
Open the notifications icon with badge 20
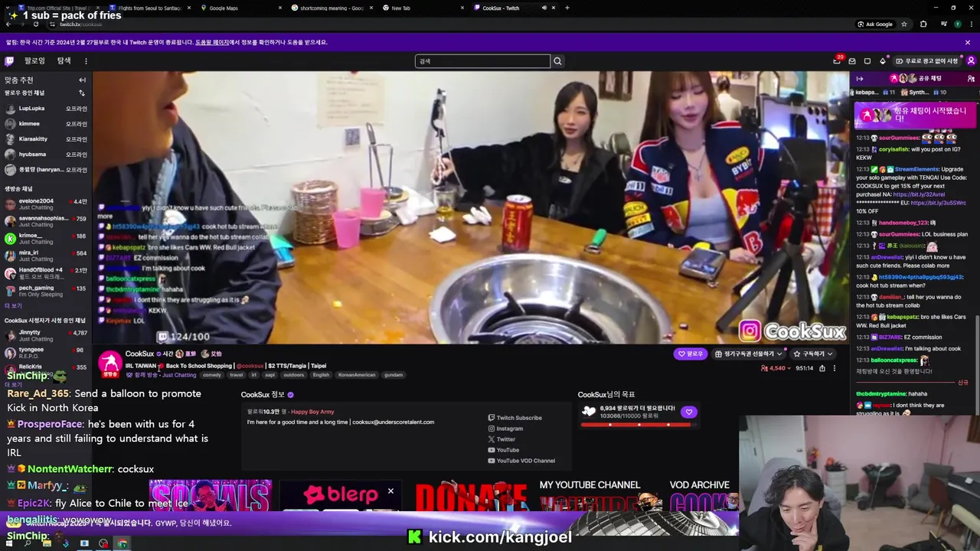click(837, 61)
